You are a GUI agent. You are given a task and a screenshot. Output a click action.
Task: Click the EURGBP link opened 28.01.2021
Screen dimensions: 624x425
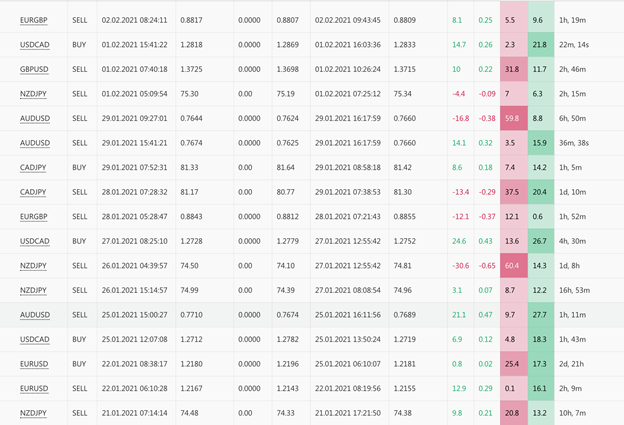[33, 216]
